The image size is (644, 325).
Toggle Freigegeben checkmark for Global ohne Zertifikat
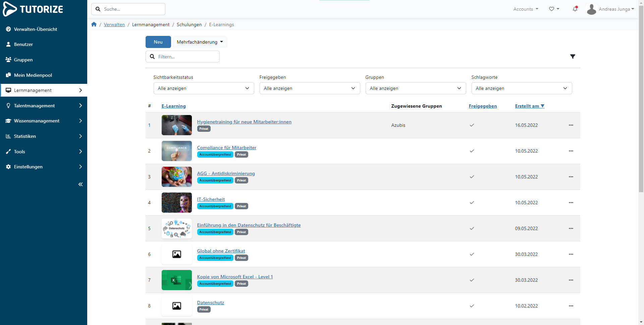[472, 254]
